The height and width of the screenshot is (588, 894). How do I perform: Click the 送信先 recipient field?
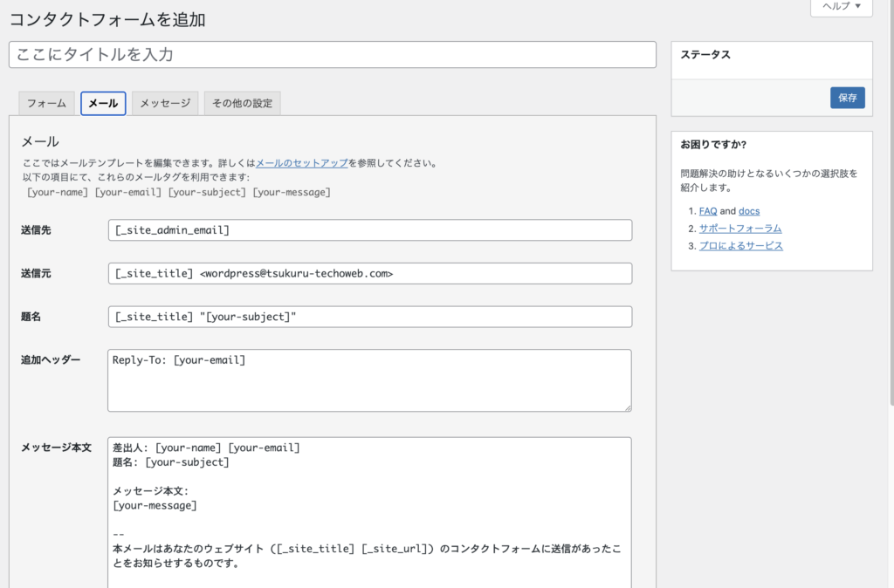click(x=369, y=230)
